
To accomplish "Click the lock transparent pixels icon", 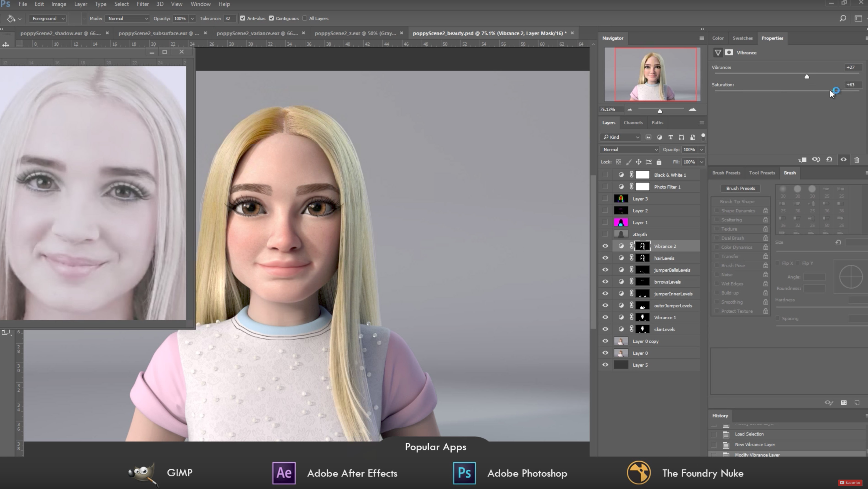I will (618, 162).
